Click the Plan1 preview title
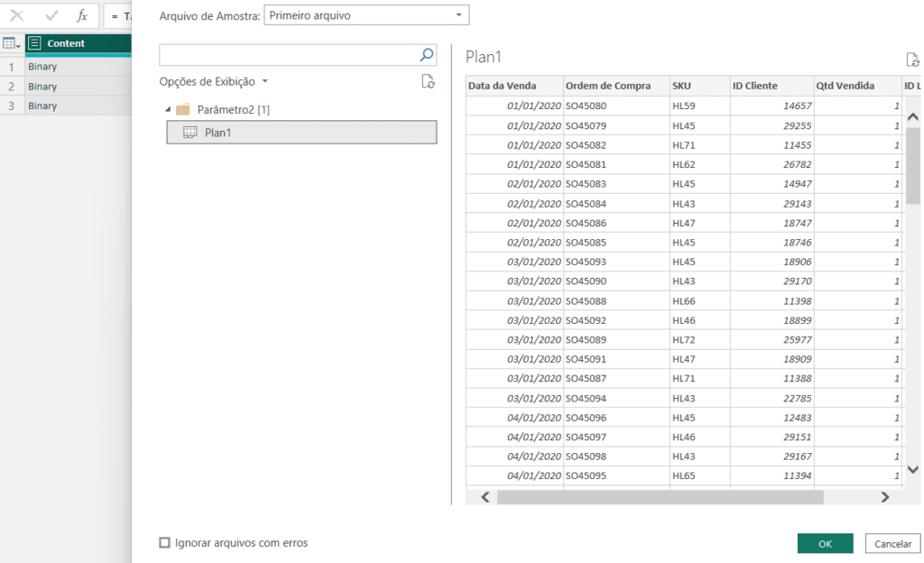Viewport: 924px width, 563px height. 484,57
